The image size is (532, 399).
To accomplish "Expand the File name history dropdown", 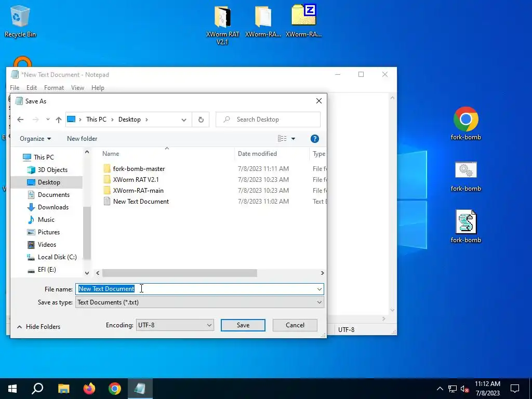I will tap(320, 289).
